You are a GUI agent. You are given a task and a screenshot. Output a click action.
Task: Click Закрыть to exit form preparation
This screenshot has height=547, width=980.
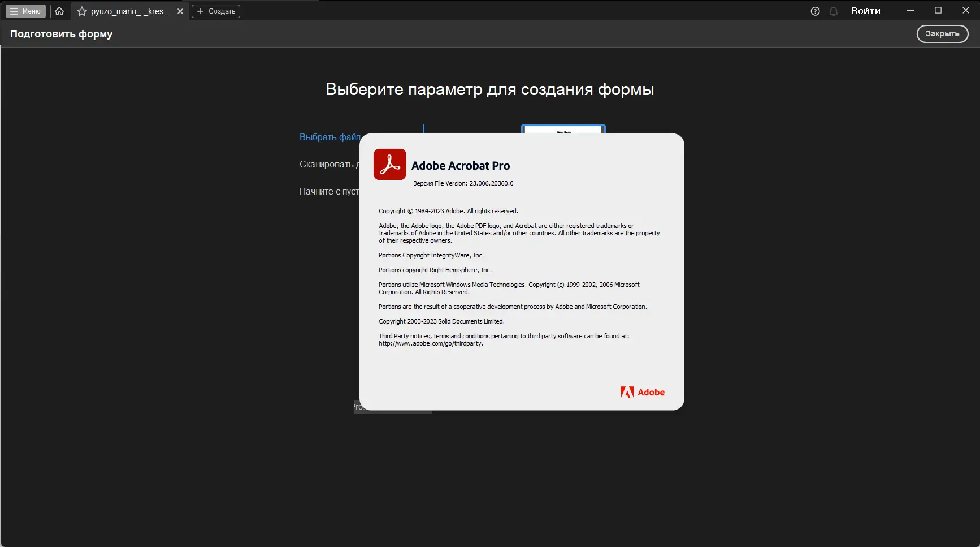[x=942, y=33]
